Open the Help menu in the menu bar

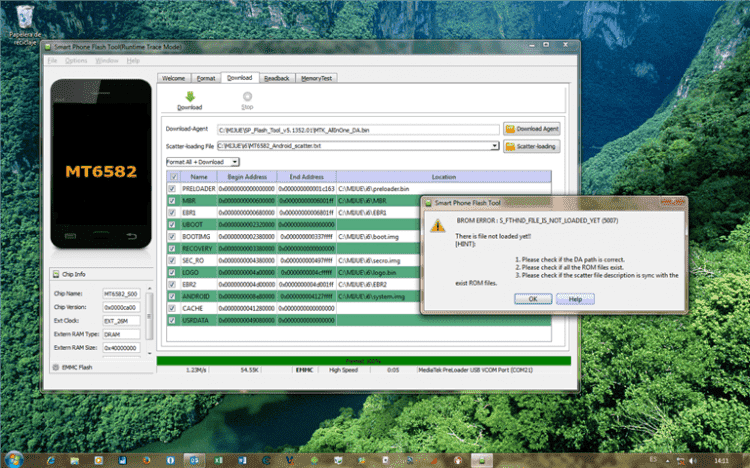[x=133, y=61]
